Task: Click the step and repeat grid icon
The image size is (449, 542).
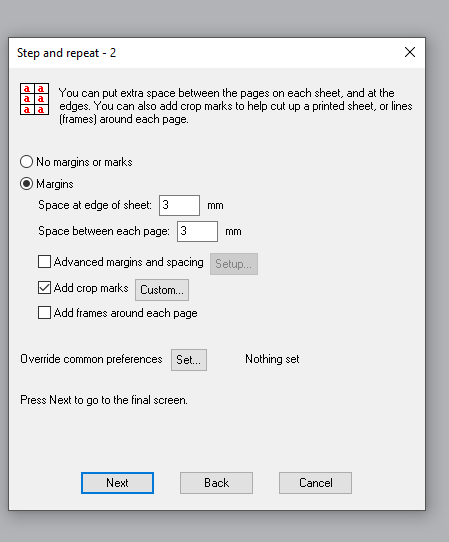Action: pyautogui.click(x=34, y=99)
